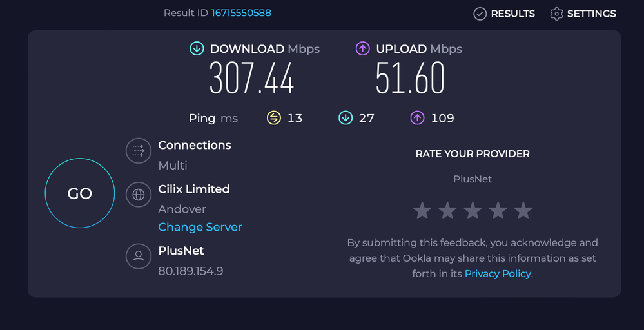The height and width of the screenshot is (330, 644).
Task: Open the SETTINGS menu item
Action: coord(591,14)
